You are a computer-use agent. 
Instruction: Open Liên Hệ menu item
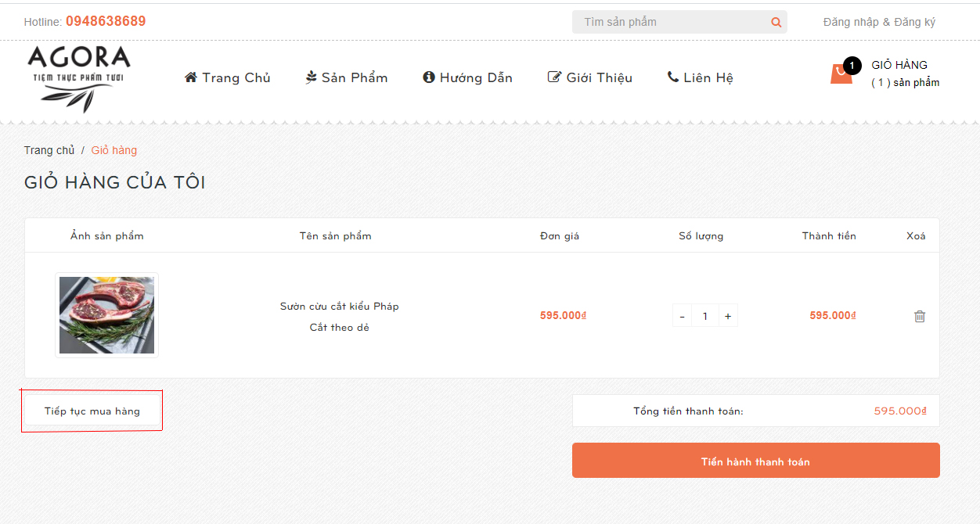700,77
